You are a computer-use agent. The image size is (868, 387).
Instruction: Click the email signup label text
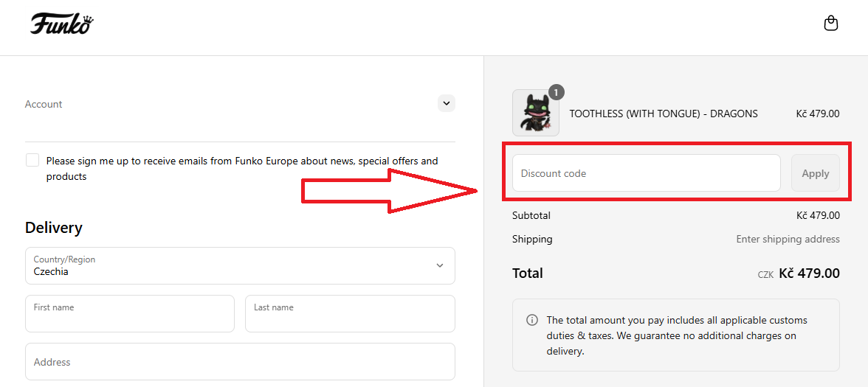pyautogui.click(x=242, y=169)
